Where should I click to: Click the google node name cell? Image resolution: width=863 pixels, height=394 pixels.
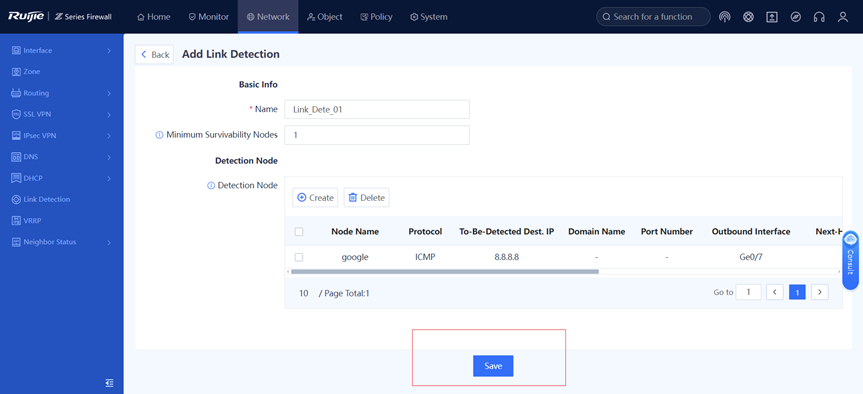click(355, 257)
